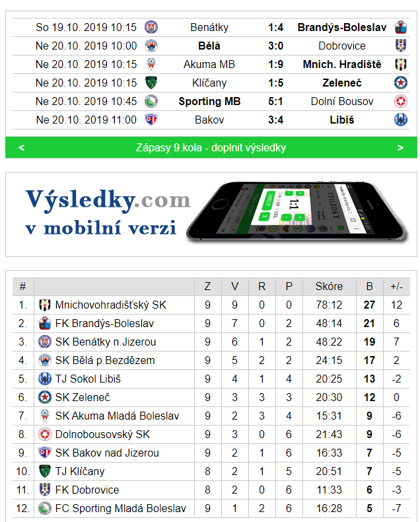The image size is (420, 522).
Task: Go to next round with right arrow
Action: coord(400,147)
